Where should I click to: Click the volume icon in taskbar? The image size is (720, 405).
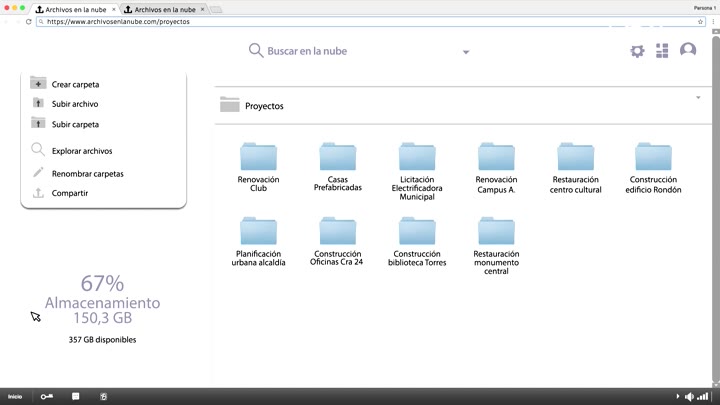point(689,397)
